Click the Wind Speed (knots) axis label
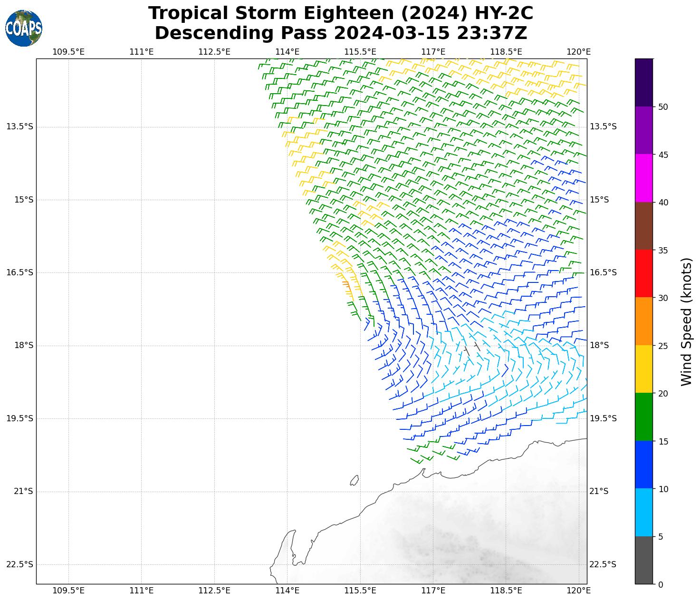Viewport: 700px width, 601px height. pos(687,322)
